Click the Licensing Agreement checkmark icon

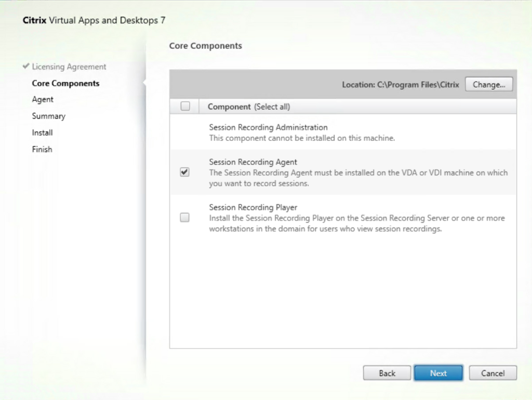pos(26,66)
